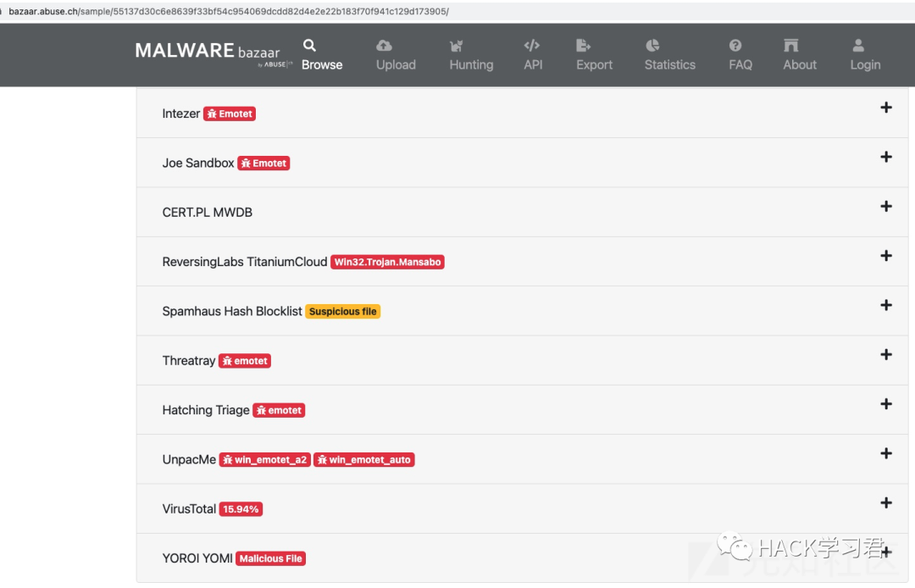Expand the Hatching Triage row plus sign

[886, 403]
